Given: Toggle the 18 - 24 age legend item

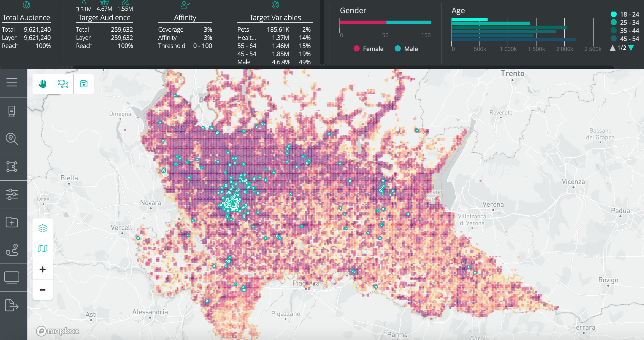Looking at the screenshot, I should [x=625, y=14].
